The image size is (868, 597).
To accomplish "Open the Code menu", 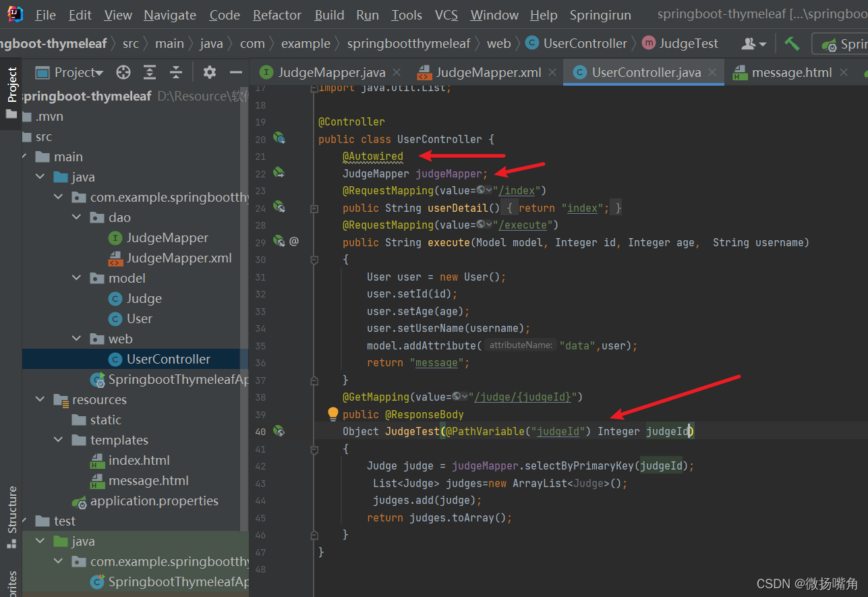I will [225, 15].
